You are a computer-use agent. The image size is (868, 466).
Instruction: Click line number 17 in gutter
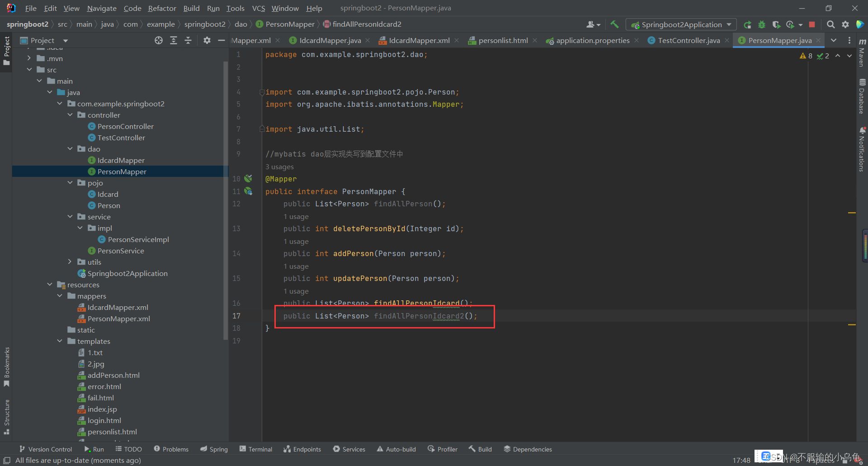coord(236,316)
